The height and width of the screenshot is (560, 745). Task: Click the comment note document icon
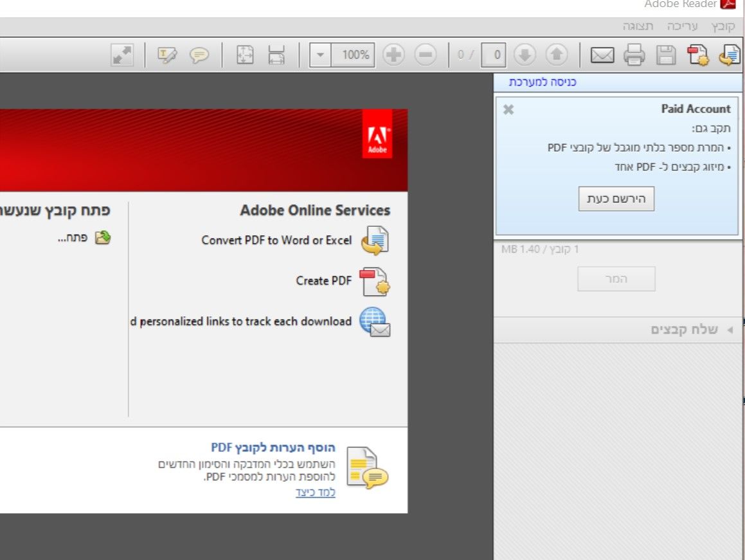click(367, 468)
